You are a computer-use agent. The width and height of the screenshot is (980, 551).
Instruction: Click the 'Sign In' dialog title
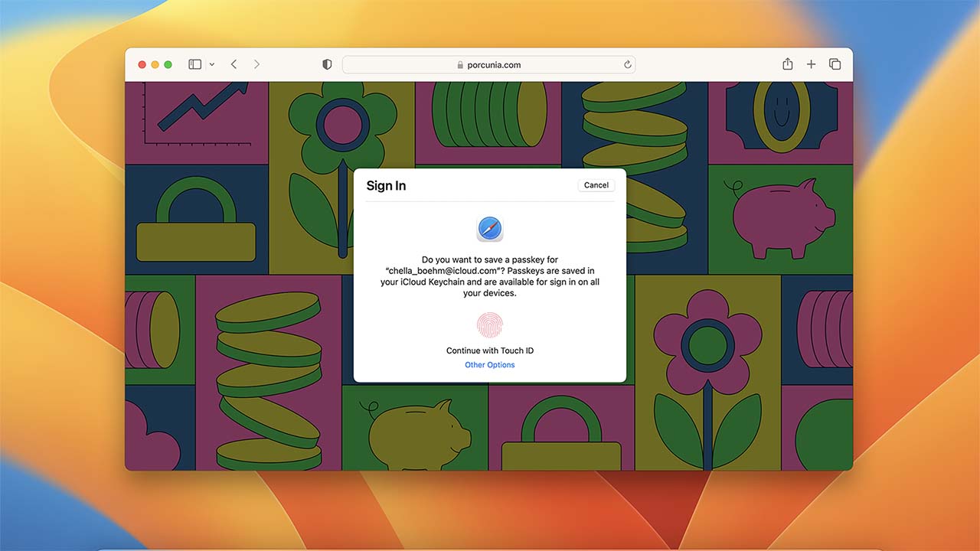[386, 186]
